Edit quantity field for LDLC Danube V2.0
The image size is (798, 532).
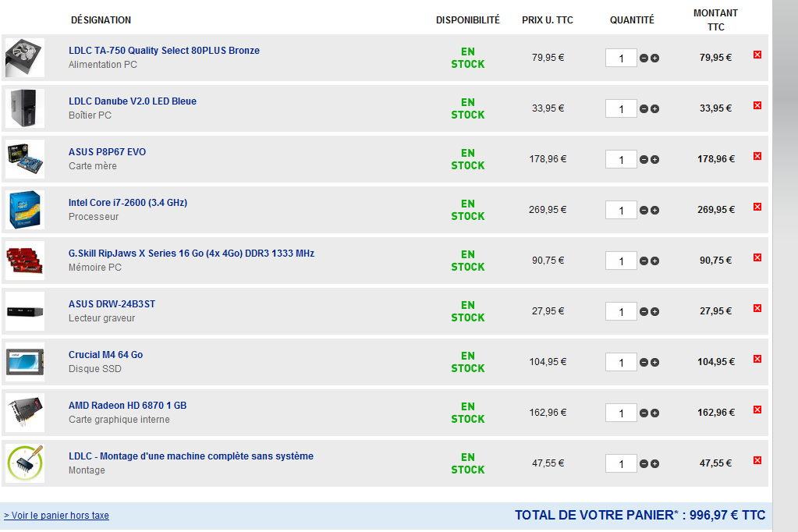621,108
